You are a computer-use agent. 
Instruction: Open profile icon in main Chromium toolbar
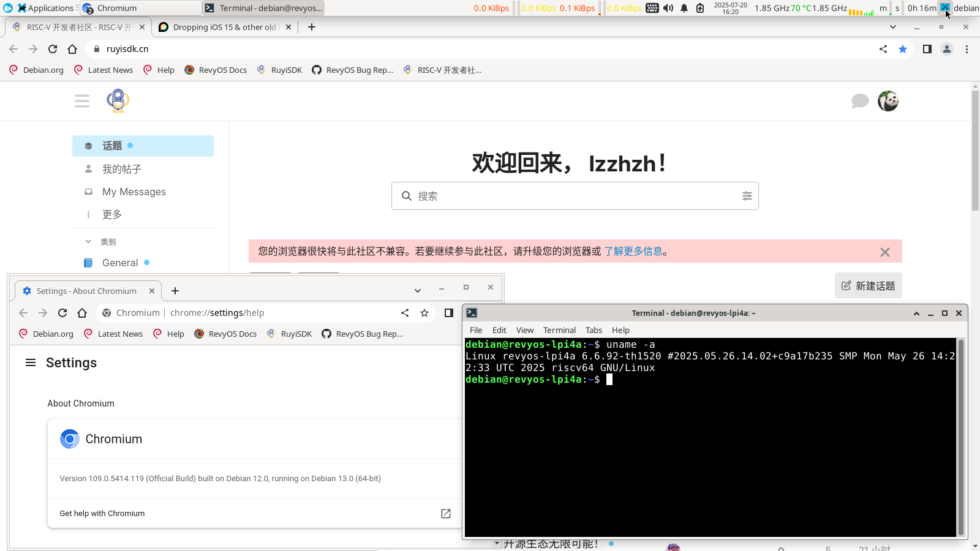tap(947, 49)
